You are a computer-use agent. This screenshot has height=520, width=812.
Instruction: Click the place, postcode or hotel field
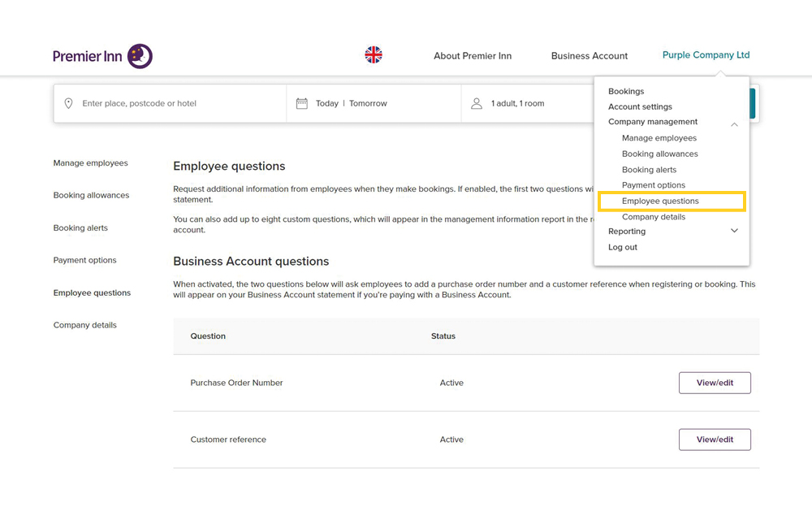(x=170, y=103)
